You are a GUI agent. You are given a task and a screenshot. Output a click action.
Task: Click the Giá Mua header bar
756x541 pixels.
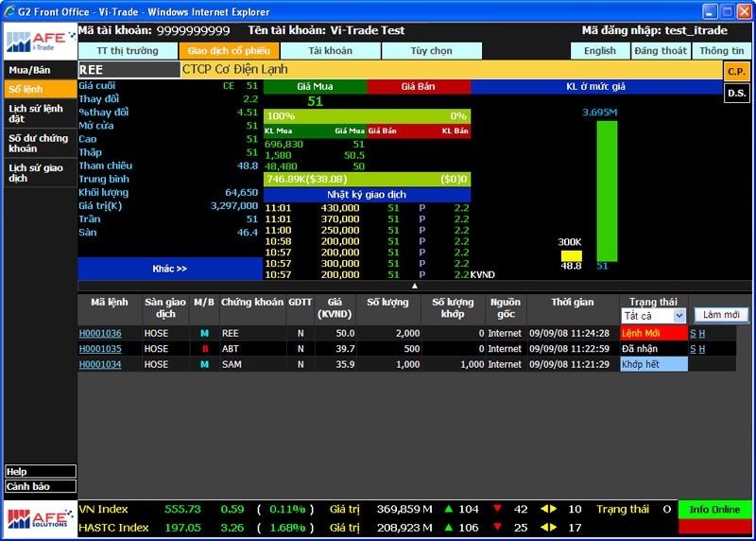[315, 86]
